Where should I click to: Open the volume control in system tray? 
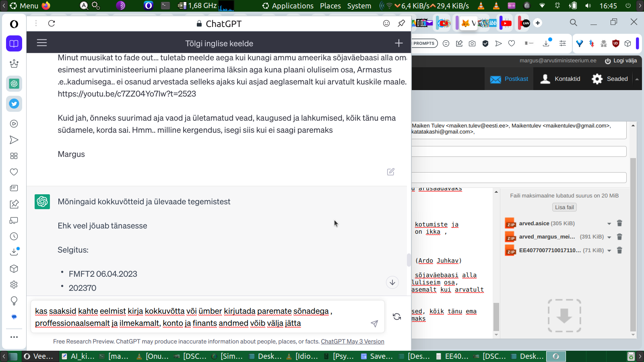[588, 6]
